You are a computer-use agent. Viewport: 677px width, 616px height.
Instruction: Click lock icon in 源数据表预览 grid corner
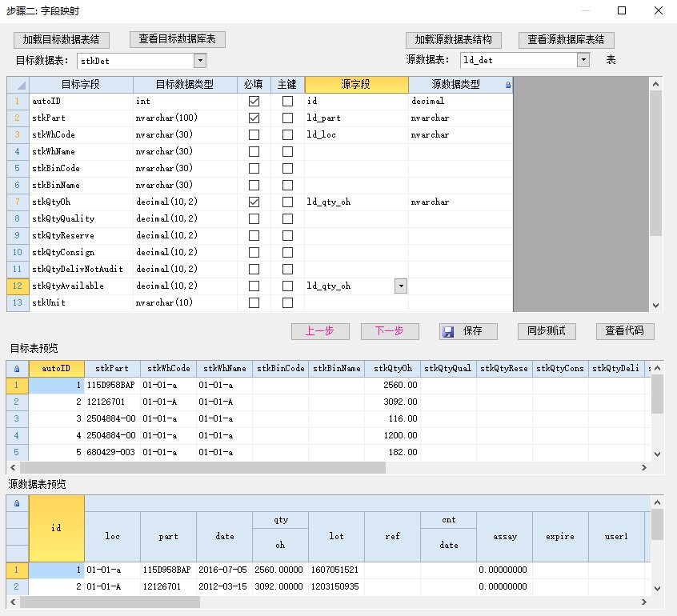(17, 503)
